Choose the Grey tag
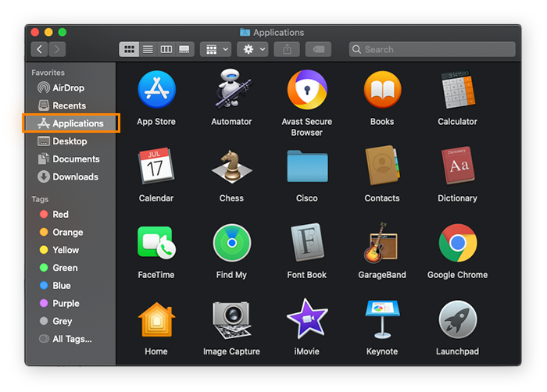547x392 pixels. click(71, 321)
